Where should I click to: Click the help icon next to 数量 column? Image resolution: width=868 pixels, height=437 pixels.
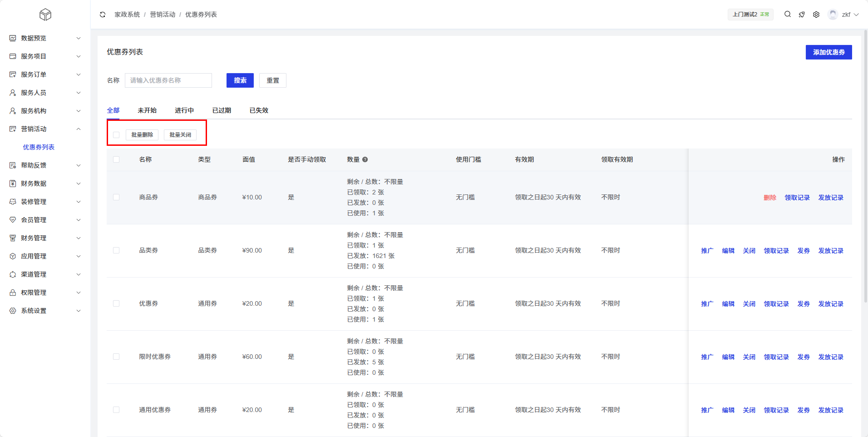pyautogui.click(x=365, y=159)
